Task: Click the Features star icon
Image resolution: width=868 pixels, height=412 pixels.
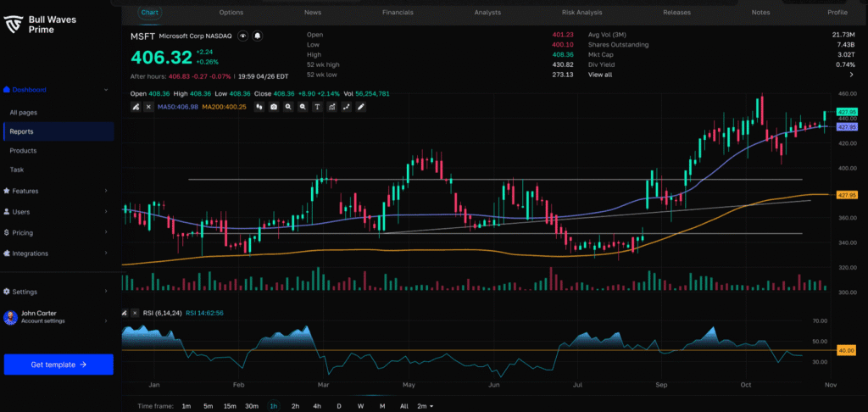Action: tap(7, 191)
